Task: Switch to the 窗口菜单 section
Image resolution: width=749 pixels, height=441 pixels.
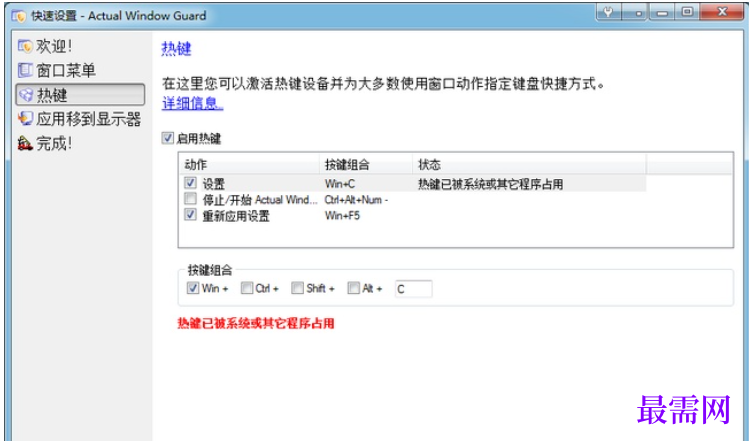Action: [x=66, y=70]
